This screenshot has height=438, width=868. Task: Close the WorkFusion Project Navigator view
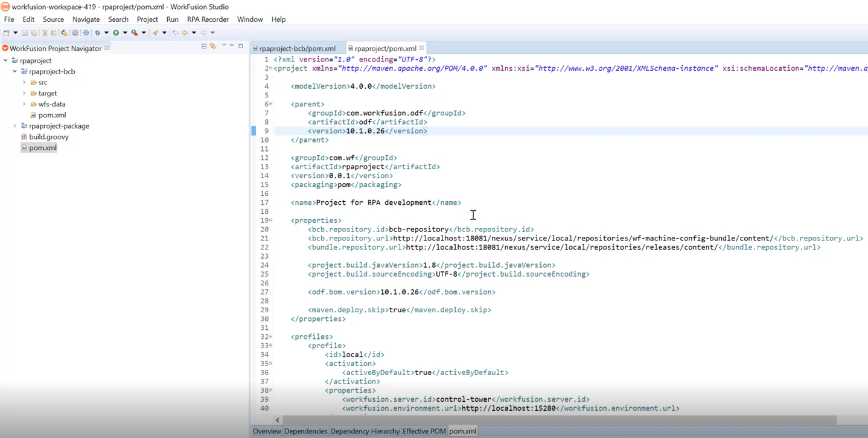click(107, 48)
